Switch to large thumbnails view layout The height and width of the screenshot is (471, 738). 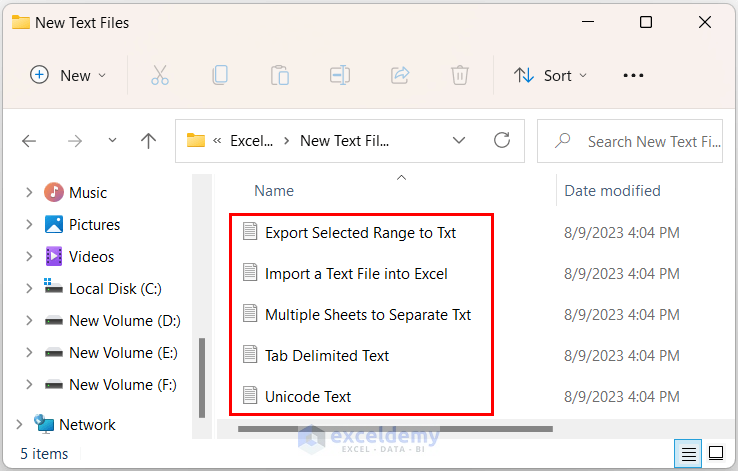pyautogui.click(x=717, y=454)
